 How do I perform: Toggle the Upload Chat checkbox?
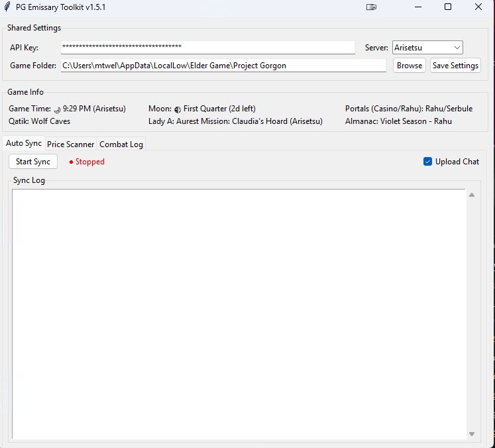[x=427, y=162]
